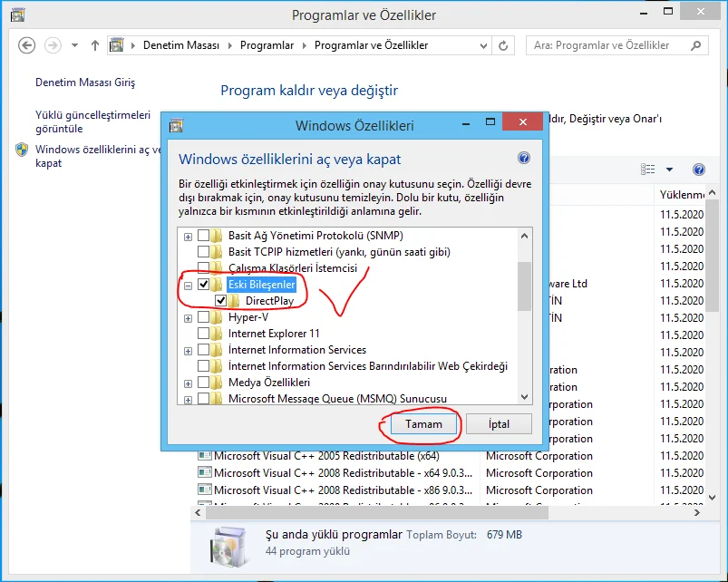Image resolution: width=728 pixels, height=582 pixels.
Task: Expand the Hyper-V node
Action: [188, 318]
